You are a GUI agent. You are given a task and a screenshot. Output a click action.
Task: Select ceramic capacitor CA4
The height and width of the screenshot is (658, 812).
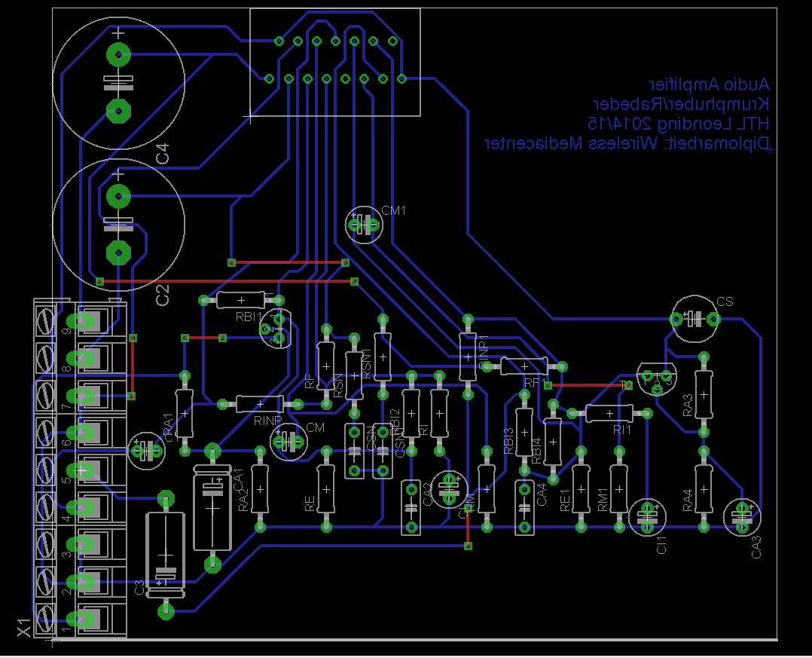(524, 508)
